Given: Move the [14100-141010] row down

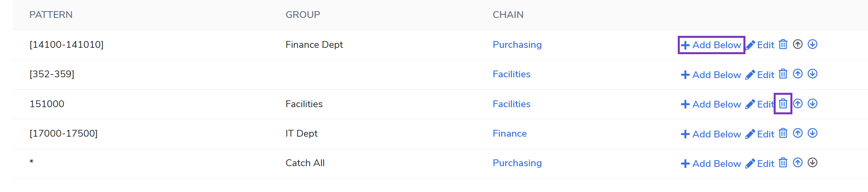Looking at the screenshot, I should pyautogui.click(x=812, y=44).
